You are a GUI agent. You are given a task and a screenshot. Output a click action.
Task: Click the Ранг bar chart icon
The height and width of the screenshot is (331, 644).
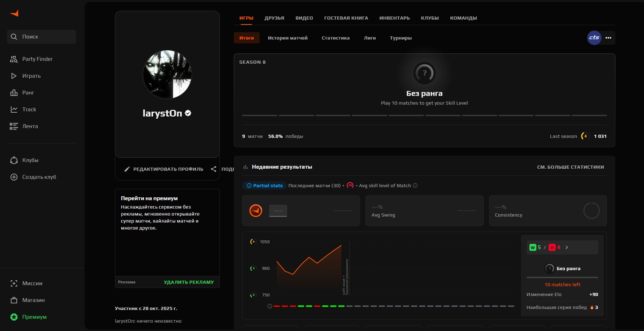(14, 93)
